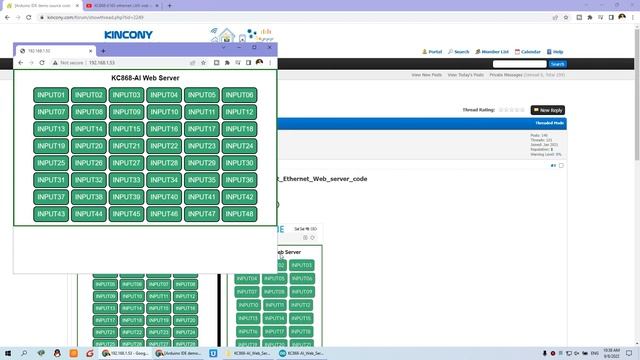Bookmark the Kincony forum page star icon
This screenshot has width=640, height=360.
pyautogui.click(x=566, y=18)
